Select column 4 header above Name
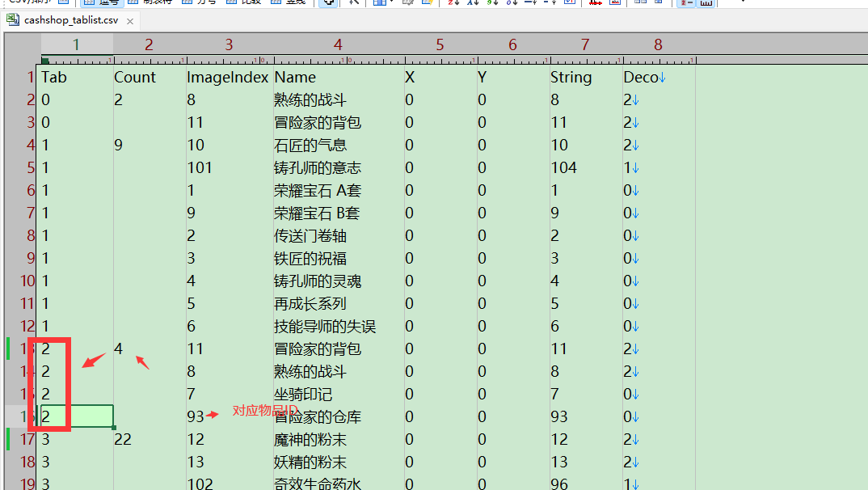This screenshot has height=490, width=868. [x=338, y=44]
